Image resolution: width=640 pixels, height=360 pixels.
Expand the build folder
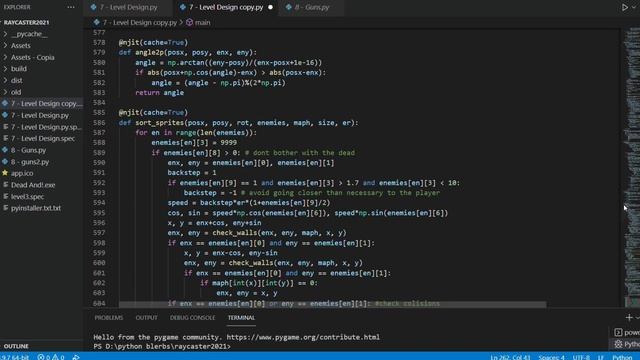click(x=19, y=69)
